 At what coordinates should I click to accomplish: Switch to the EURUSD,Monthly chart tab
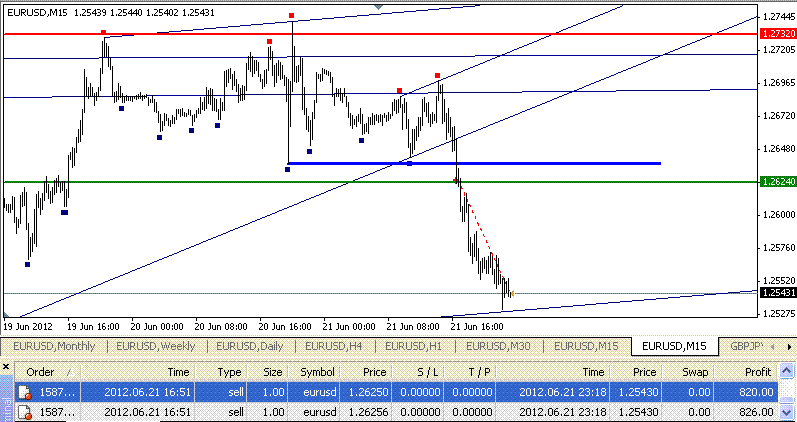(54, 346)
